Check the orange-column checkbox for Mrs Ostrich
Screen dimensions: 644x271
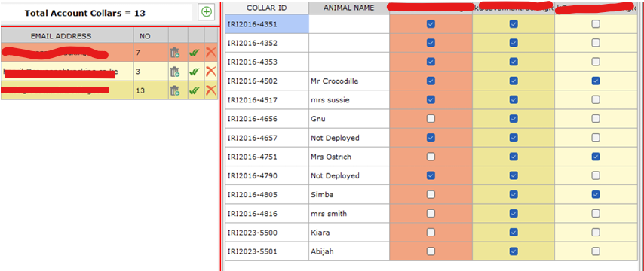coord(431,157)
